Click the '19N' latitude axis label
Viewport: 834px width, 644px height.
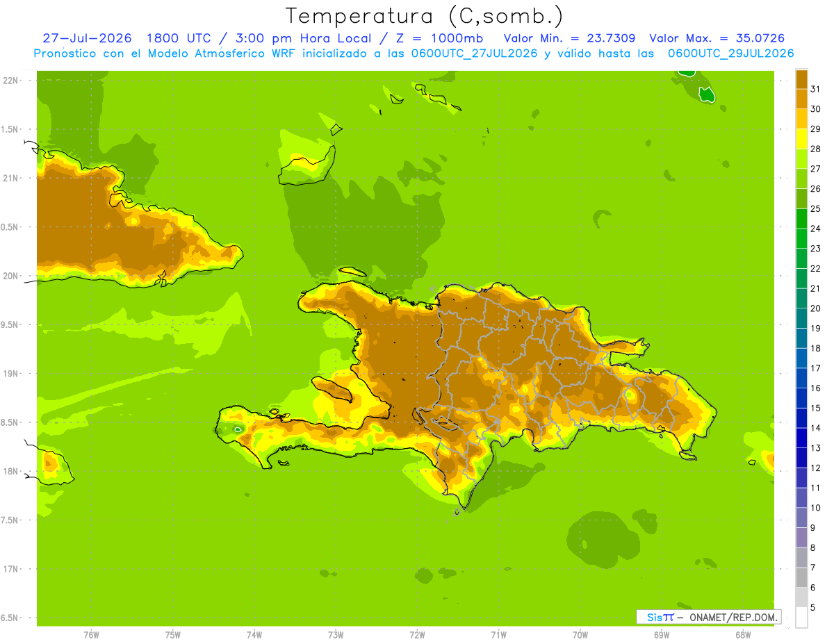(x=10, y=374)
